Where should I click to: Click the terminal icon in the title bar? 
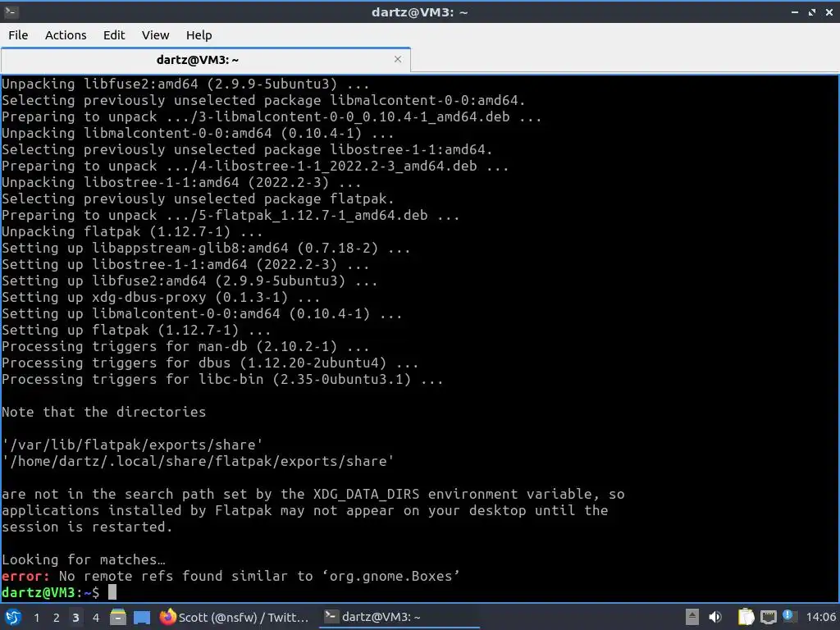[x=11, y=11]
